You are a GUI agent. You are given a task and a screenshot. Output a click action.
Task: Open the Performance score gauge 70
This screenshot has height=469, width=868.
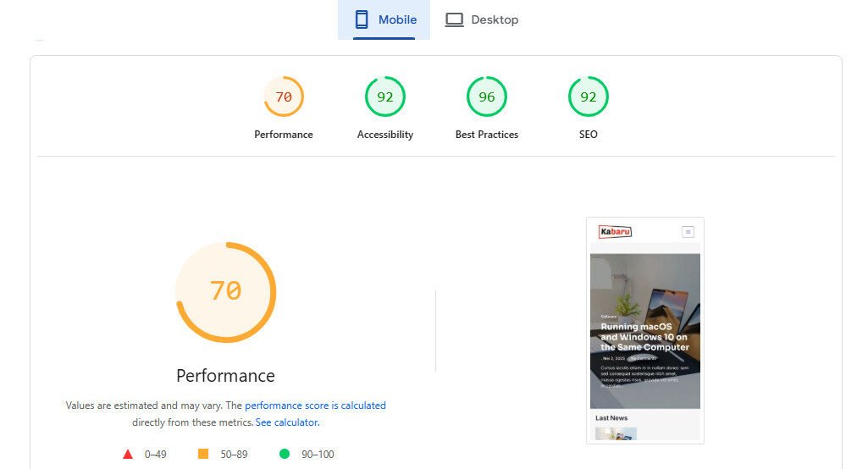(x=284, y=97)
